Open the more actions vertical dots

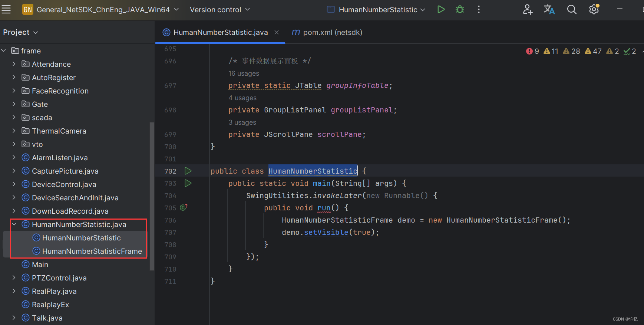pyautogui.click(x=479, y=10)
